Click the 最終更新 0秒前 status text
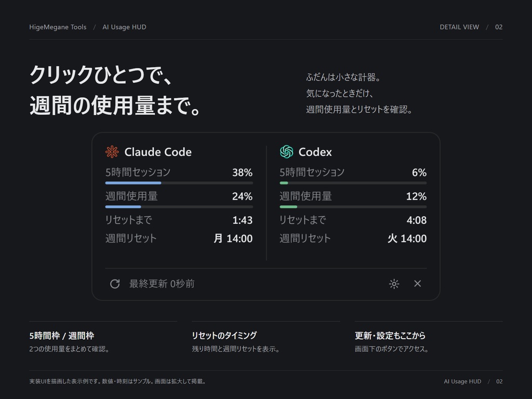This screenshot has height=399, width=532. (x=162, y=284)
